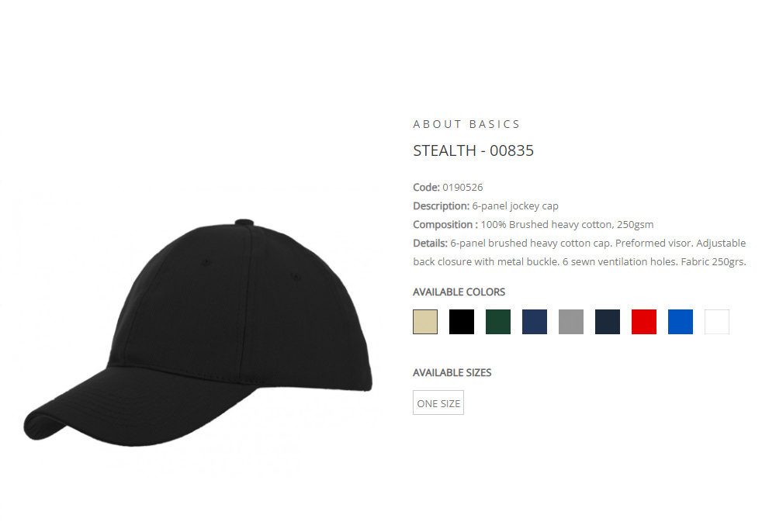Screen dimensions: 769x532
Task: Choose the royal blue color swatch
Action: (x=681, y=322)
